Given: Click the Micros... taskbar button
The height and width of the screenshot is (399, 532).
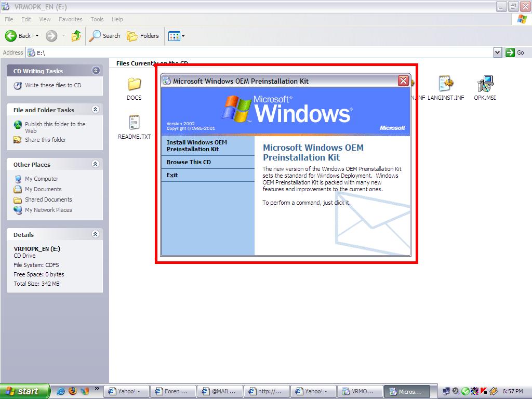Looking at the screenshot, I should tap(407, 391).
